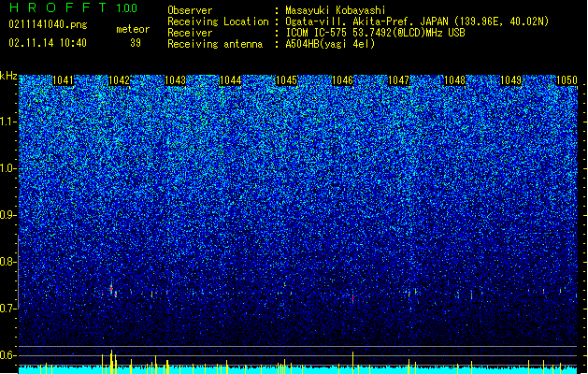Click the 1.1 frequency axis label

(x=7, y=122)
